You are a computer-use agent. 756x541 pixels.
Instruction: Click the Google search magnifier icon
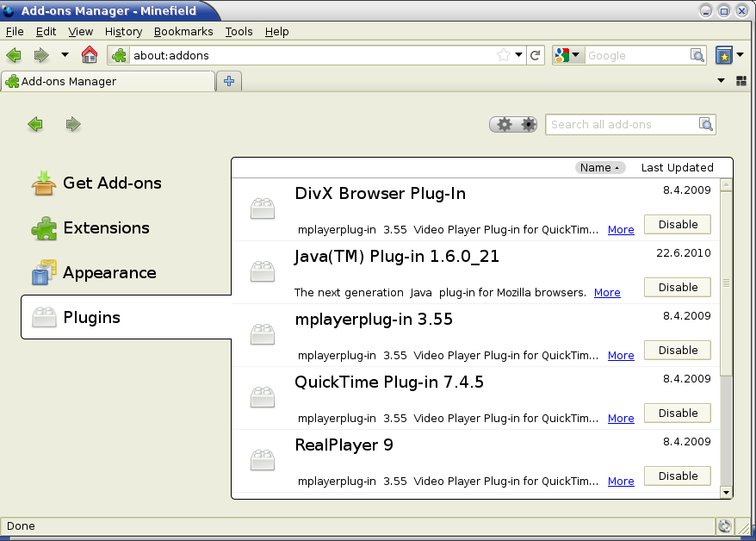(x=697, y=55)
